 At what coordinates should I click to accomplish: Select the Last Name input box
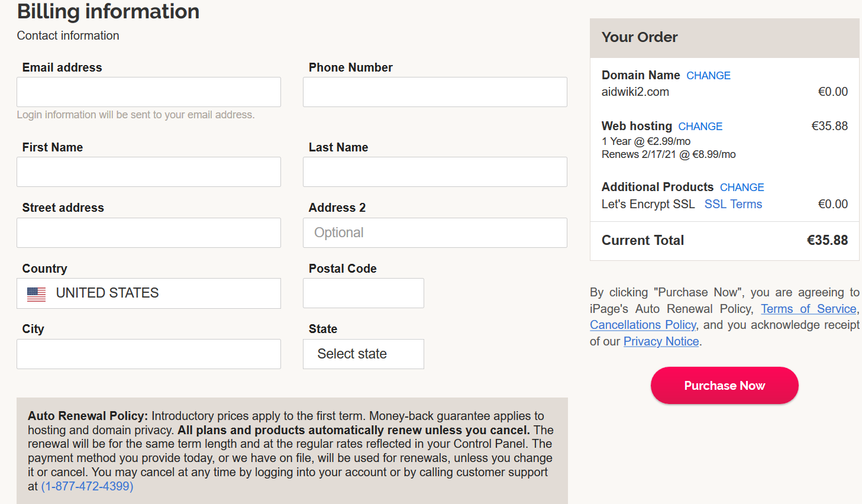[435, 172]
